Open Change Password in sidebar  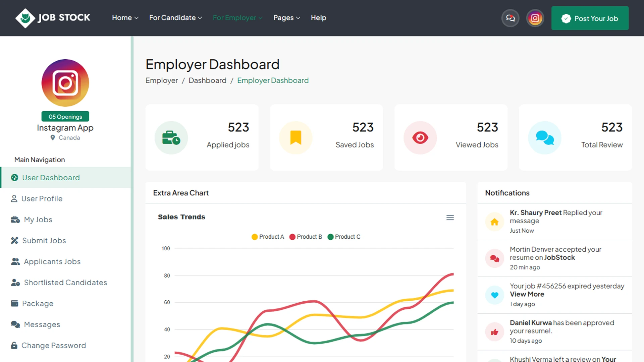tap(66, 345)
